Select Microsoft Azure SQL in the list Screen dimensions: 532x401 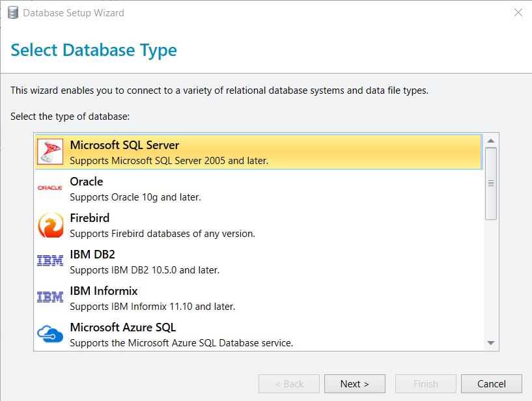pyautogui.click(x=259, y=334)
